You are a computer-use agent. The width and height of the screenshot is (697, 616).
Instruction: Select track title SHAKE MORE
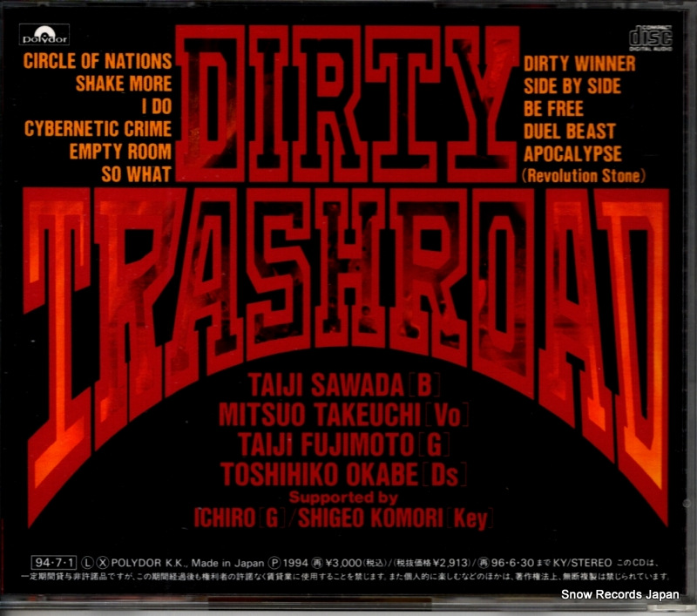(x=124, y=84)
